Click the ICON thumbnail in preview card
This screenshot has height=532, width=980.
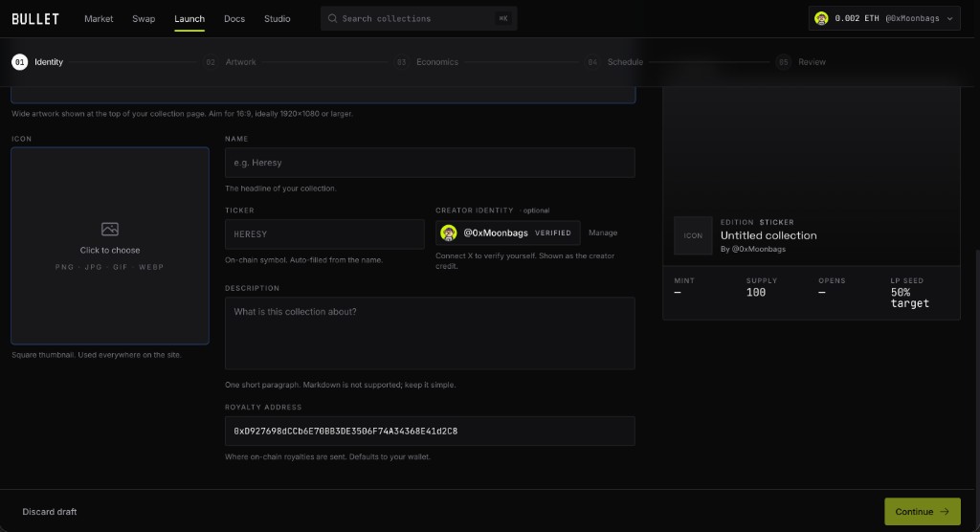(x=693, y=235)
